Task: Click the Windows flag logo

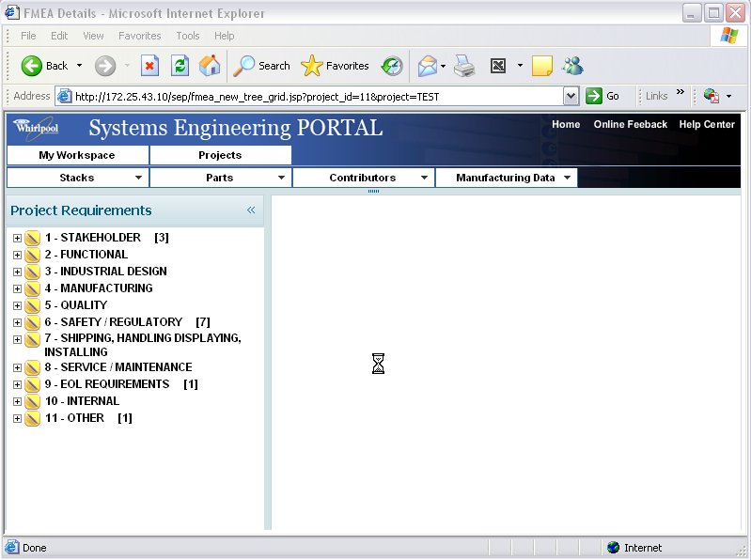Action: [x=729, y=36]
